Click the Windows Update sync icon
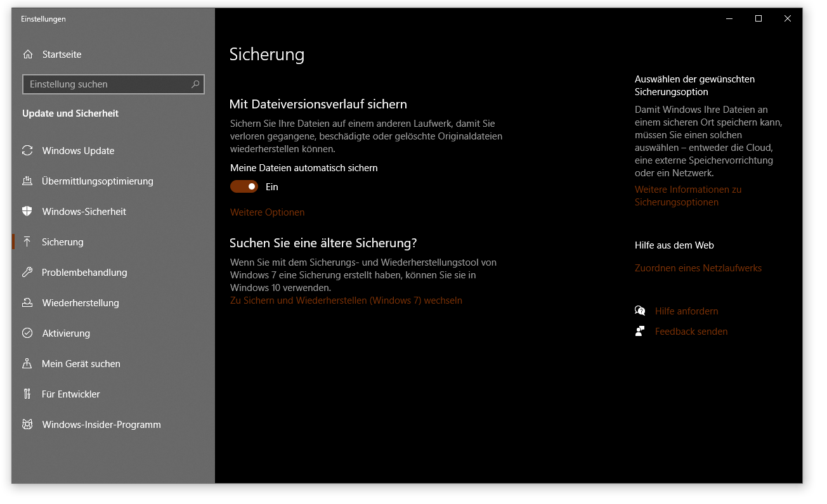 (x=27, y=151)
